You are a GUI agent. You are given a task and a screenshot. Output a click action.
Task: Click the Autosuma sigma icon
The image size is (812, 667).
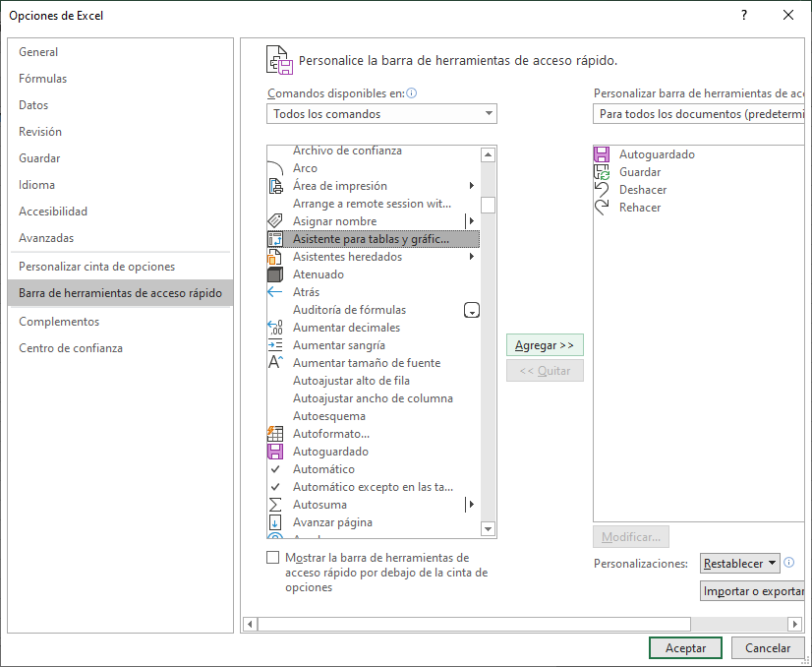tap(275, 505)
